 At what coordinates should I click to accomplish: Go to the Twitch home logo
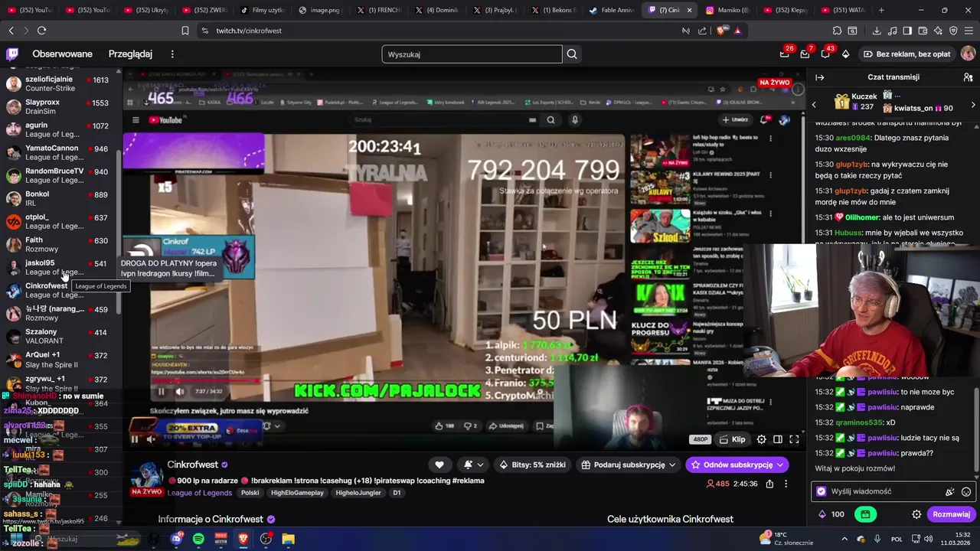pos(12,54)
